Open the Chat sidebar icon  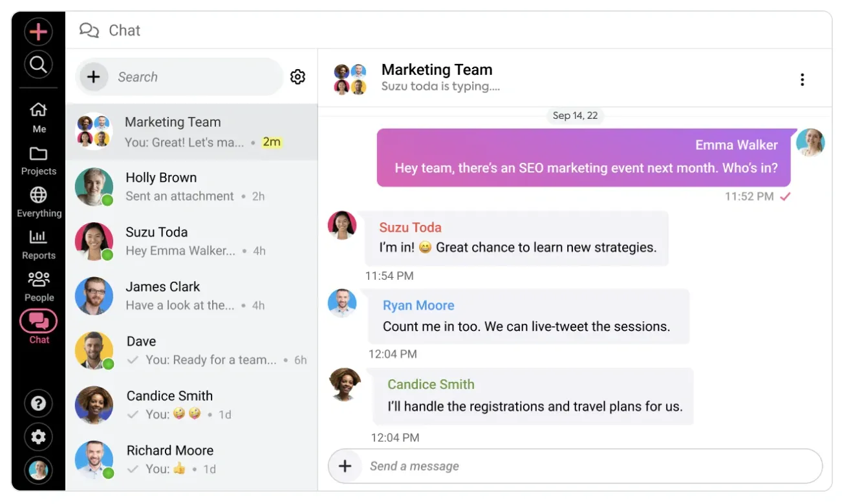tap(38, 321)
